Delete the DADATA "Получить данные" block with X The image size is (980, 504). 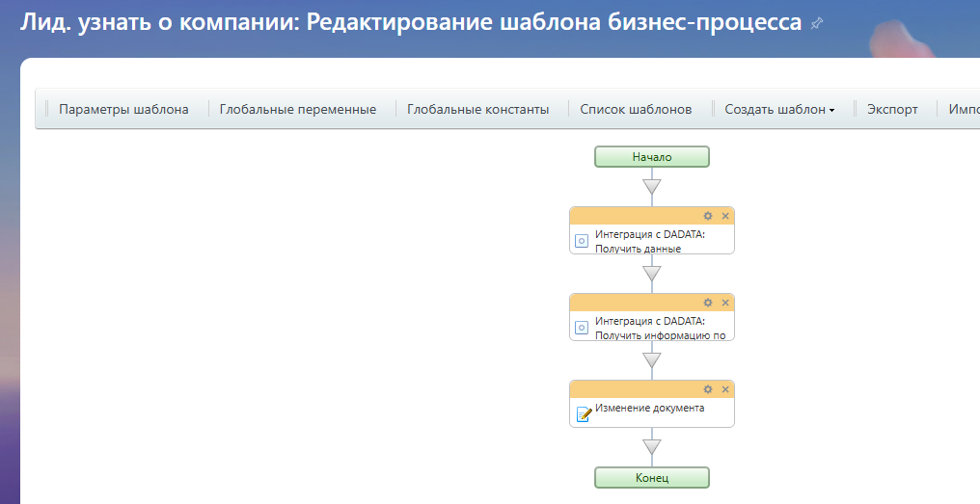725,216
